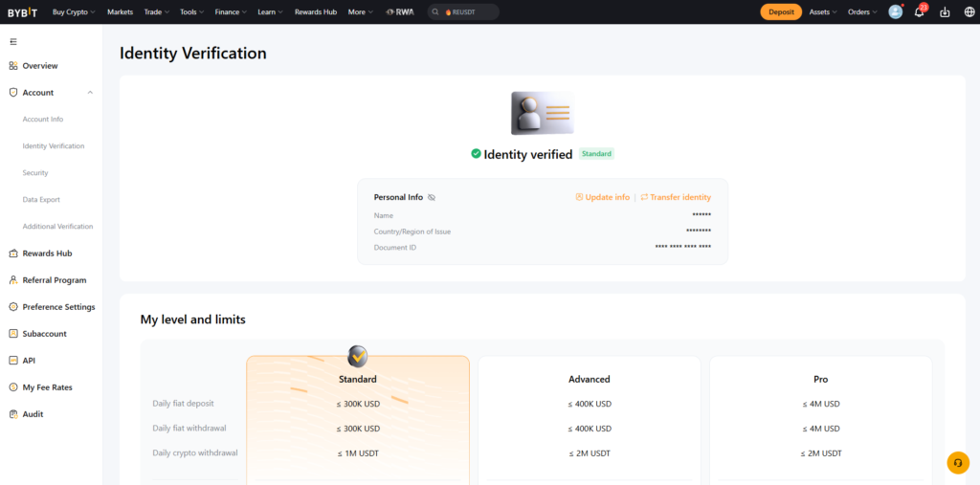Click the Account shield icon in the sidebar
The height and width of the screenshot is (485, 980).
pos(13,93)
